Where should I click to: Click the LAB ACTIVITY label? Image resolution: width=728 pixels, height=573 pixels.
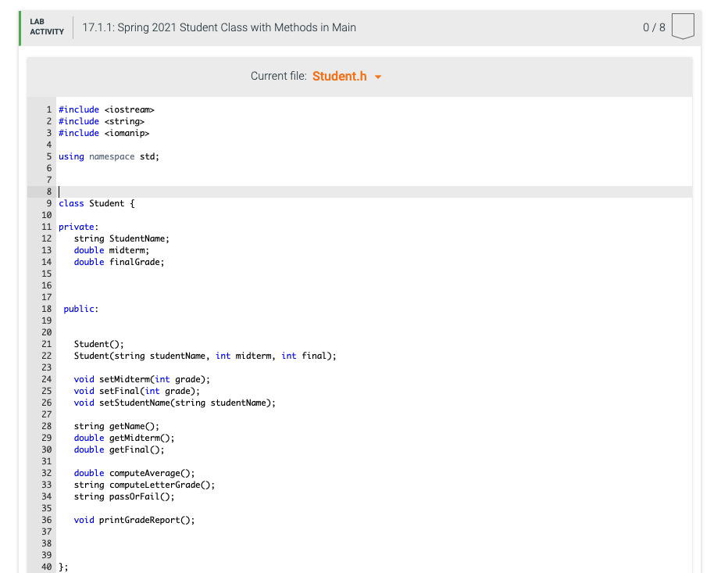click(x=47, y=27)
